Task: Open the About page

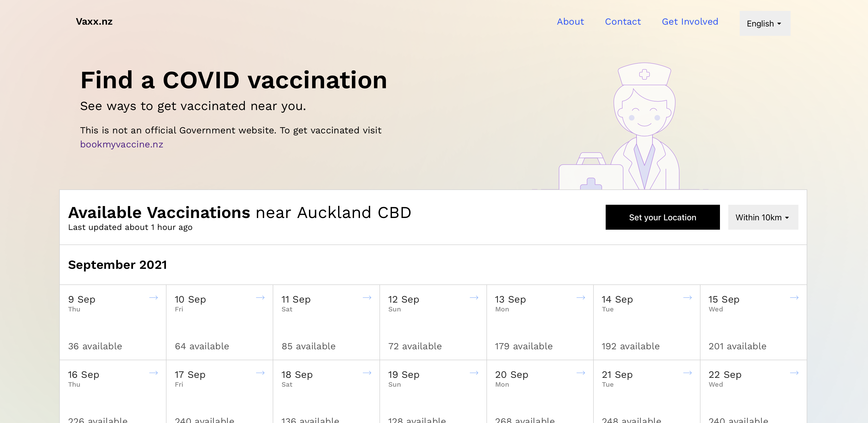Action: pyautogui.click(x=570, y=22)
